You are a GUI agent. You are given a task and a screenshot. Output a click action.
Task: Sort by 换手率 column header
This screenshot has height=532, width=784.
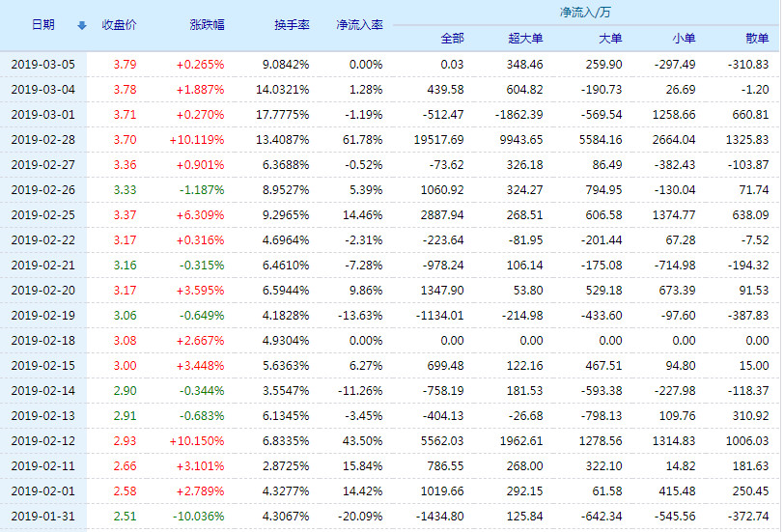pyautogui.click(x=292, y=24)
